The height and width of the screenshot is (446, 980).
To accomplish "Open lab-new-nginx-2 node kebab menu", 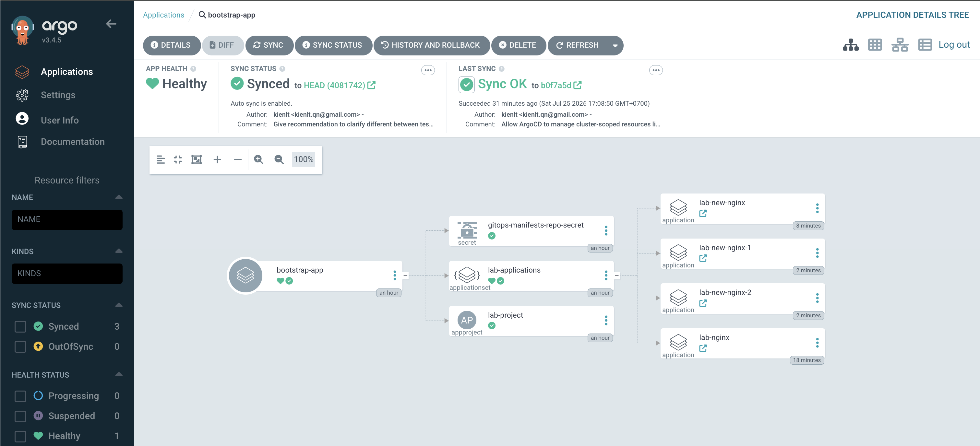I will (817, 298).
